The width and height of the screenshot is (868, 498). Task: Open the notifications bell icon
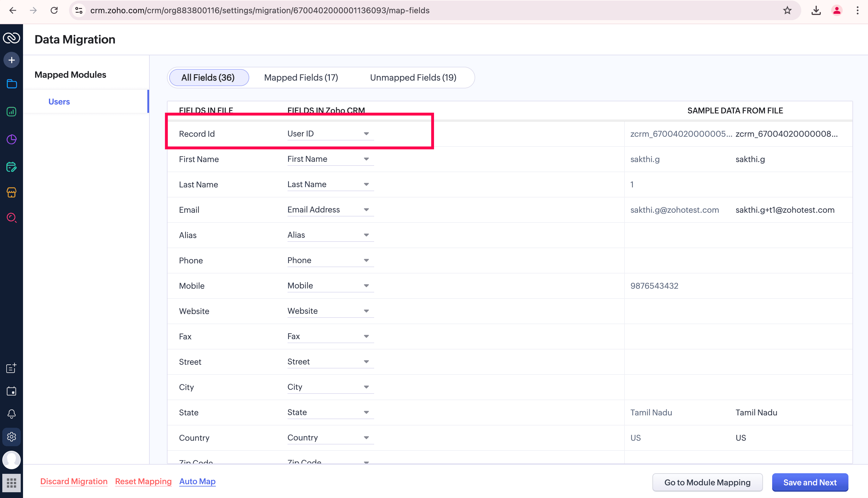12,414
